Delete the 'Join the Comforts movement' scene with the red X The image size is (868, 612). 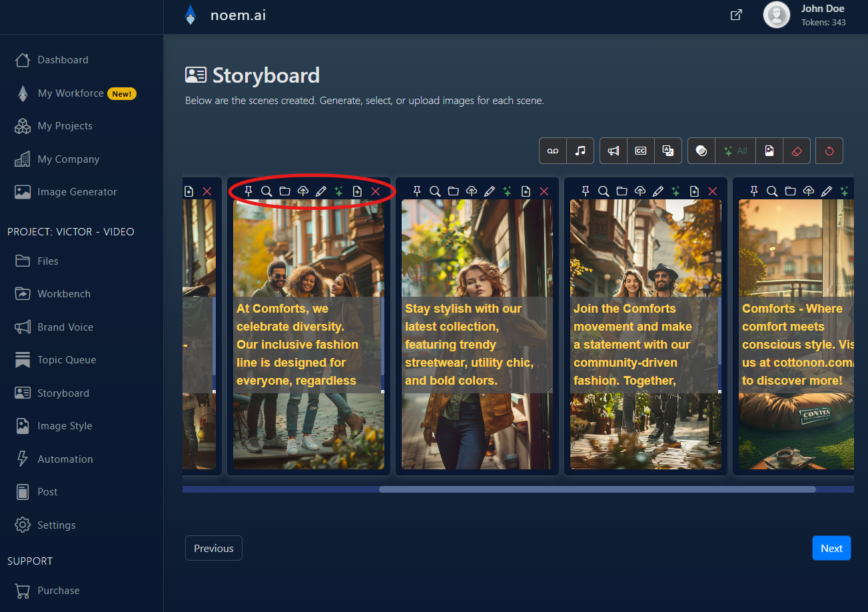(712, 191)
